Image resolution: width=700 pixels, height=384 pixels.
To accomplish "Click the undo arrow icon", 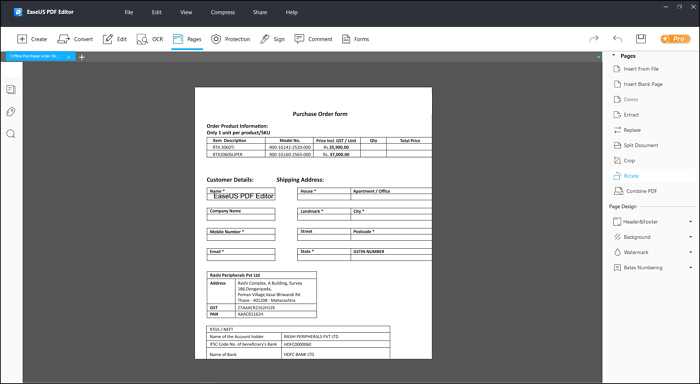I will tap(617, 39).
